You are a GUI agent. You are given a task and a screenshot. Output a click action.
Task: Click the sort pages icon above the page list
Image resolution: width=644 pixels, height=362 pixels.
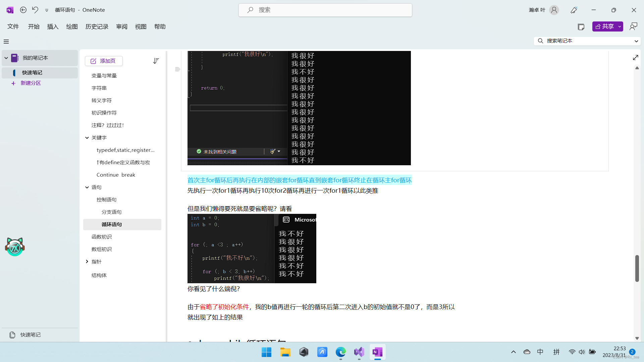click(x=156, y=61)
